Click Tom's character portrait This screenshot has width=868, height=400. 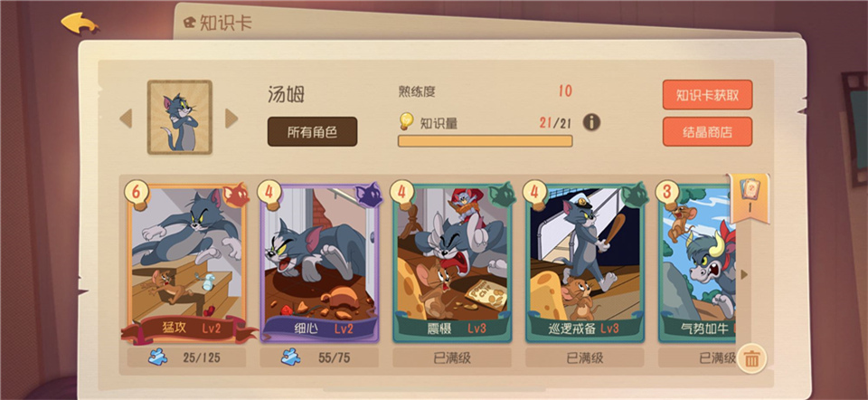click(179, 117)
